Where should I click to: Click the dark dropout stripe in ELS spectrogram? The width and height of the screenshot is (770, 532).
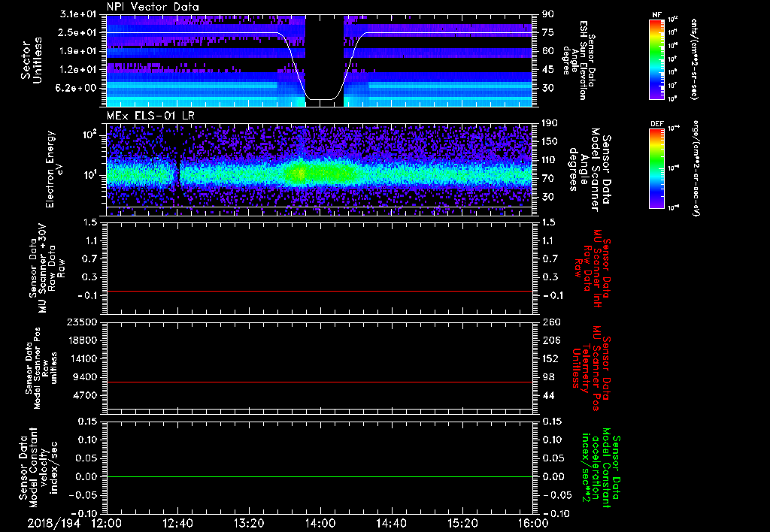177,169
